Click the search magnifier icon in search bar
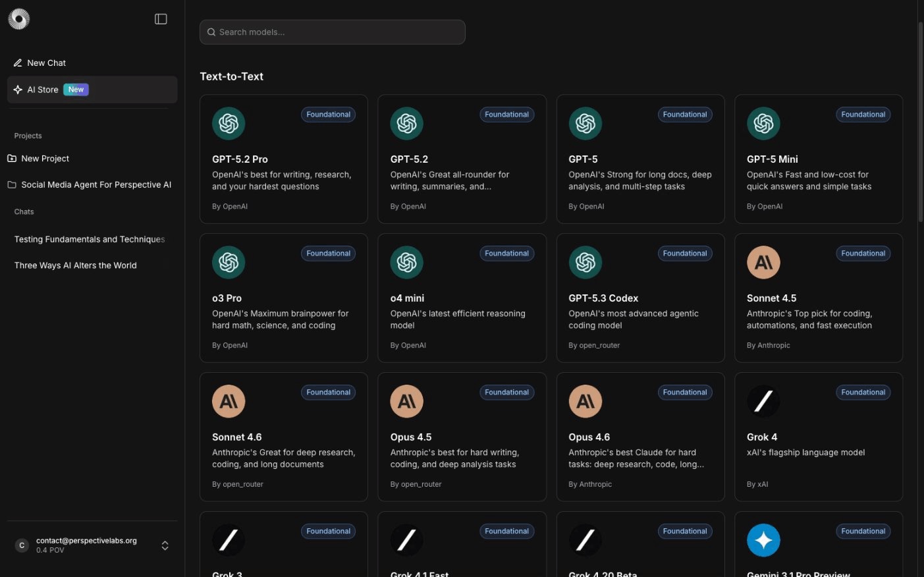924x577 pixels. tap(211, 32)
